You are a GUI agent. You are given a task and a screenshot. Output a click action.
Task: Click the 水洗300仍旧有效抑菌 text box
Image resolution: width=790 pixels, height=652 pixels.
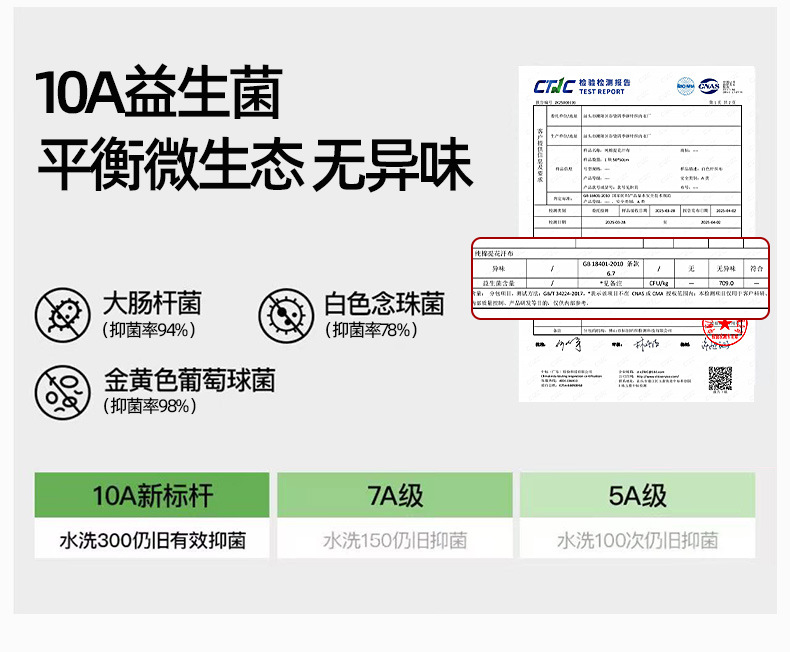pos(153,541)
